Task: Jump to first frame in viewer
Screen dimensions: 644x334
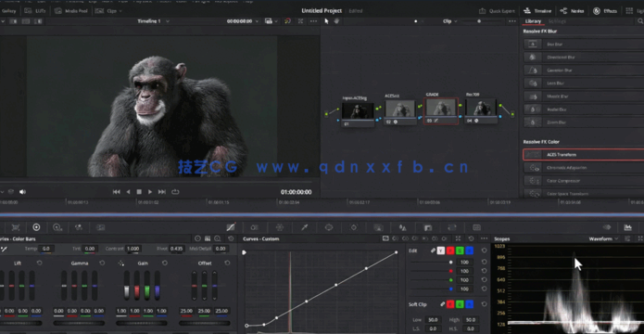Action: click(116, 192)
